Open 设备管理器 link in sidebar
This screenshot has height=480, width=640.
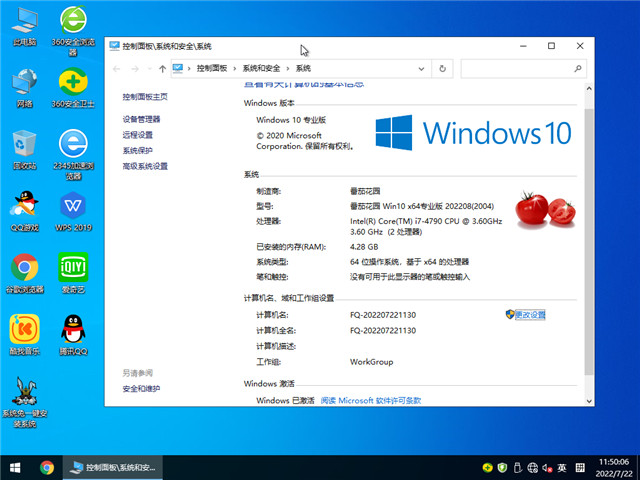pos(141,119)
